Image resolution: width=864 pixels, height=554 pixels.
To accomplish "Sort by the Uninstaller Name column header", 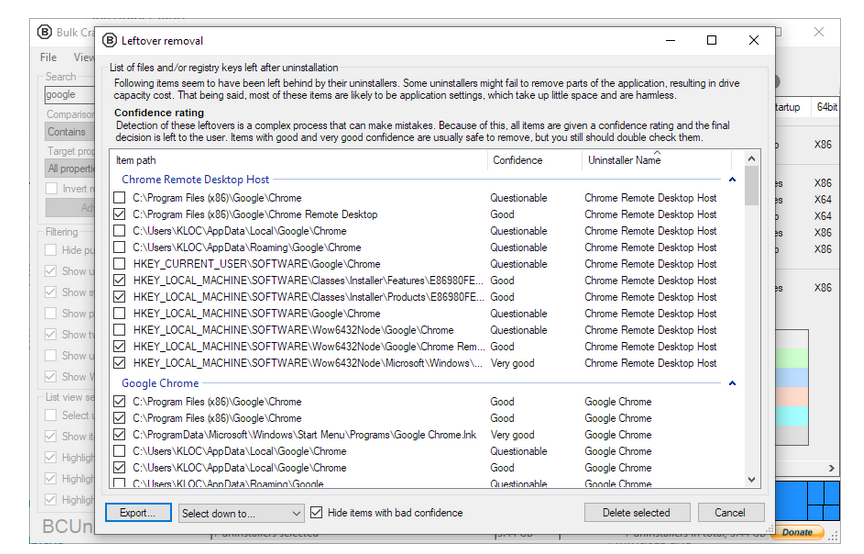I will pos(656,160).
